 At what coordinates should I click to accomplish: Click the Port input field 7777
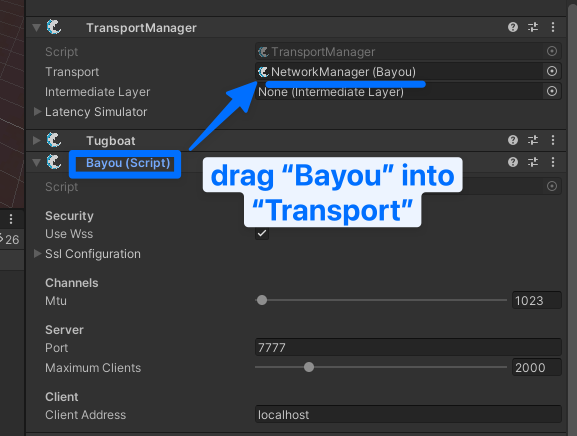408,348
